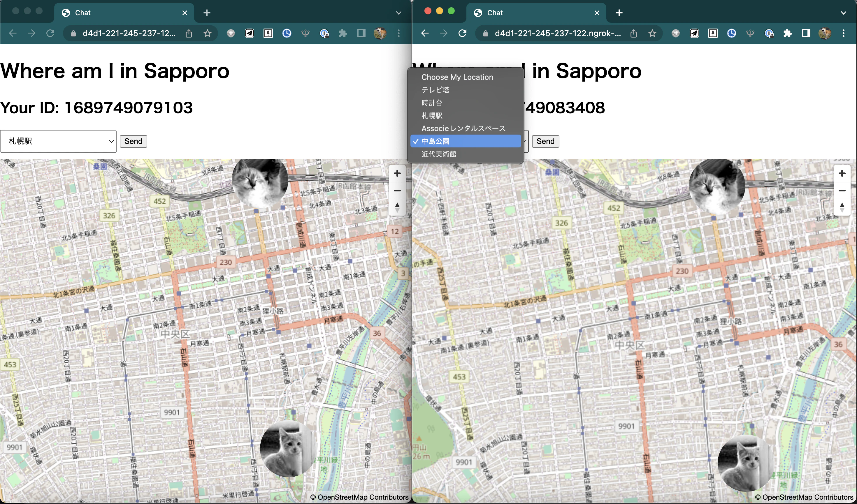The image size is (857, 504).
Task: Open Chrome three-dot menu in right window
Action: [843, 33]
